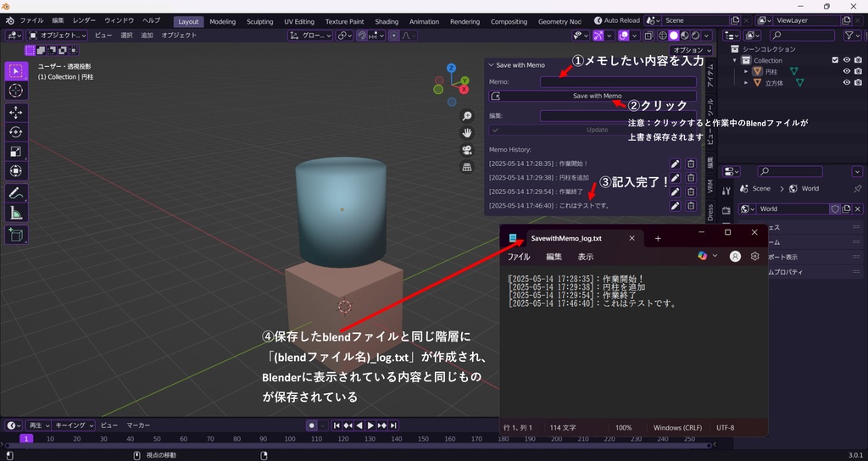The width and height of the screenshot is (868, 461).
Task: Open the 再生 dropdown in timeline
Action: 39,425
